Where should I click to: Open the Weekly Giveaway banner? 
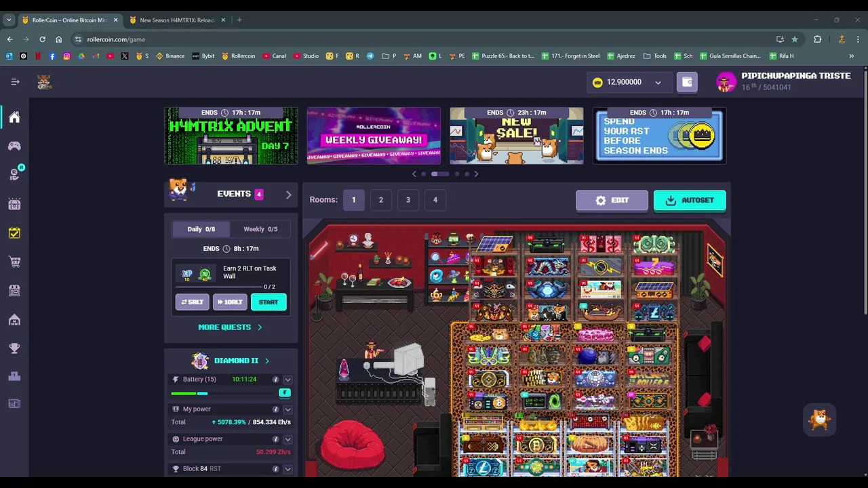click(374, 136)
